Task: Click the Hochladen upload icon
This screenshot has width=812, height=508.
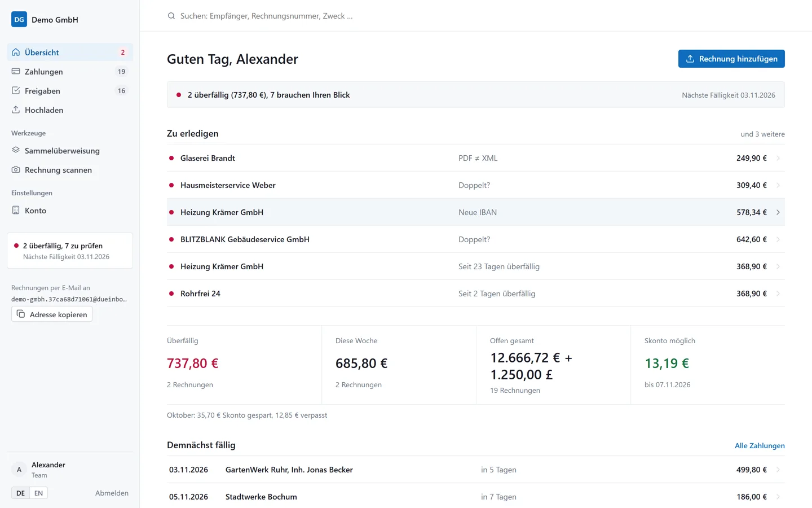Action: pyautogui.click(x=16, y=110)
